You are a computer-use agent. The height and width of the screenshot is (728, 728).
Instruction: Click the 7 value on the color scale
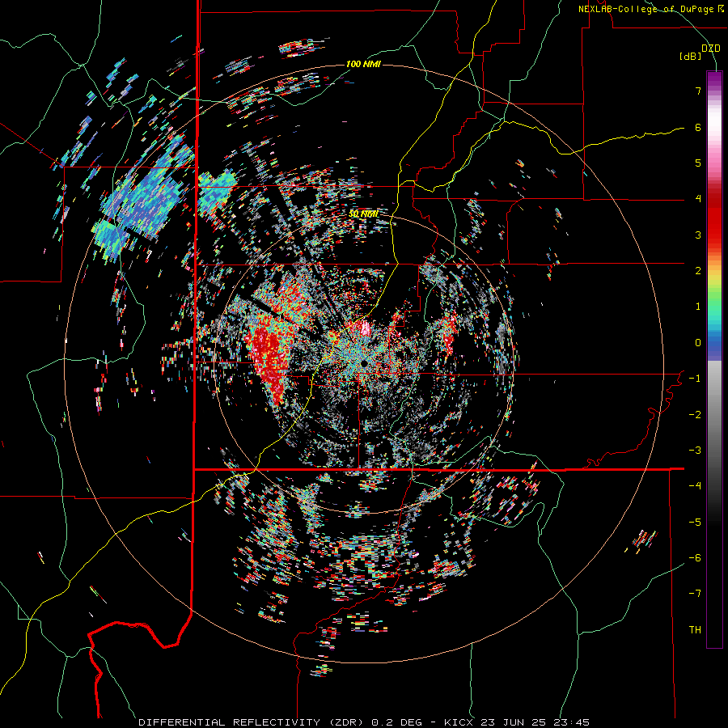[698, 91]
